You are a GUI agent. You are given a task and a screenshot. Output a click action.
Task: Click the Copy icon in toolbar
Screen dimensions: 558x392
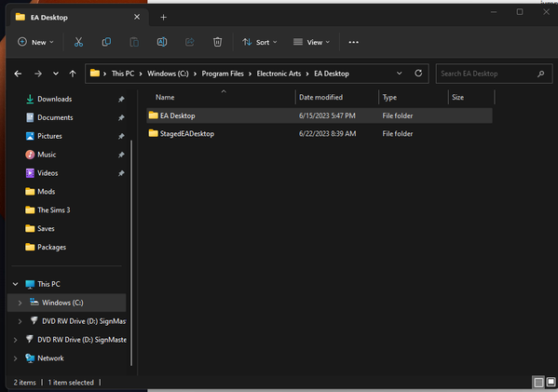point(106,42)
